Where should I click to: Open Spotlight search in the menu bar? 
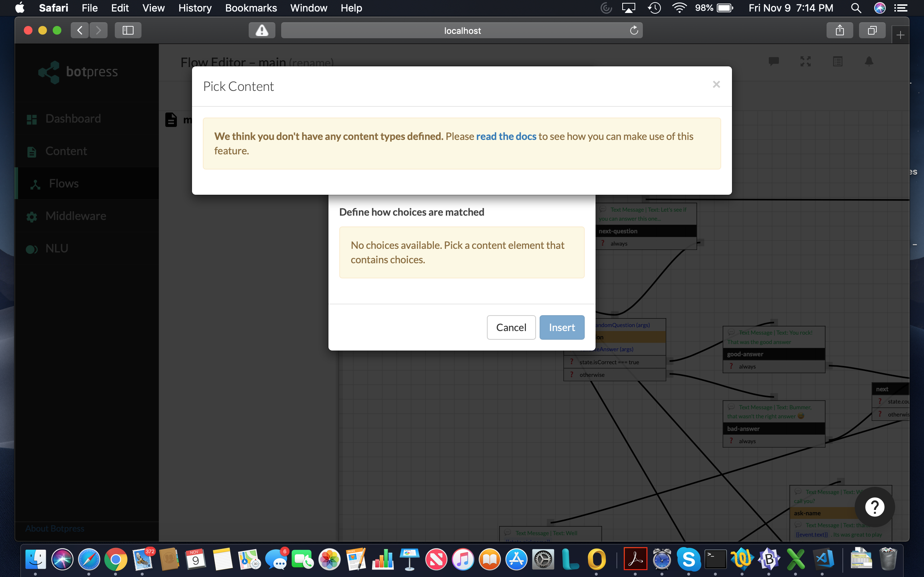856,8
